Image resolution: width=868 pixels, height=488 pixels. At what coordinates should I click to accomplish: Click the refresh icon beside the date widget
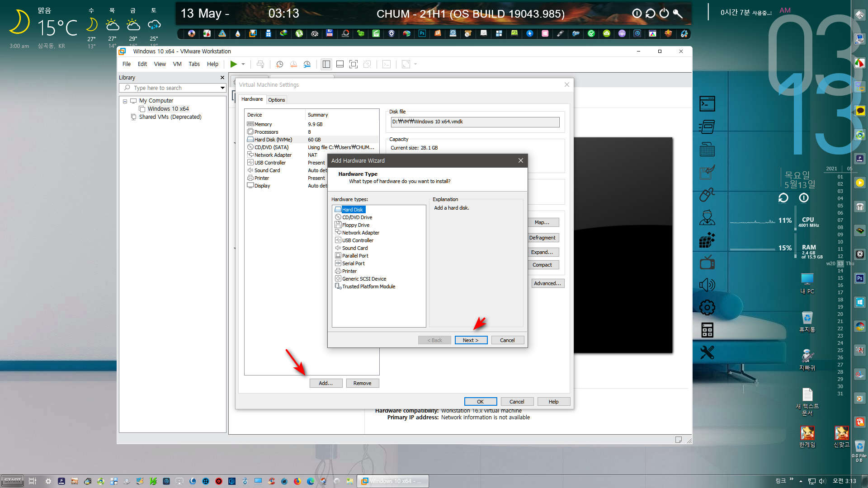pos(783,198)
